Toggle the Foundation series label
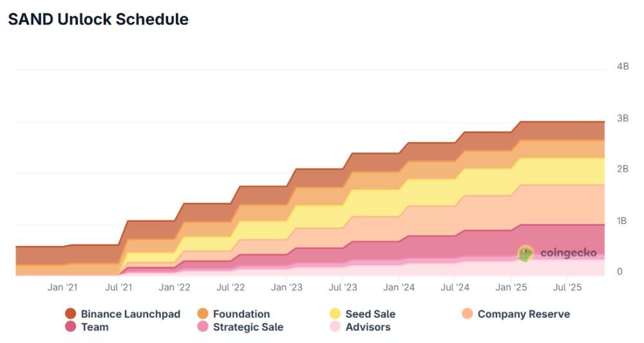644x343 pixels. point(241,314)
